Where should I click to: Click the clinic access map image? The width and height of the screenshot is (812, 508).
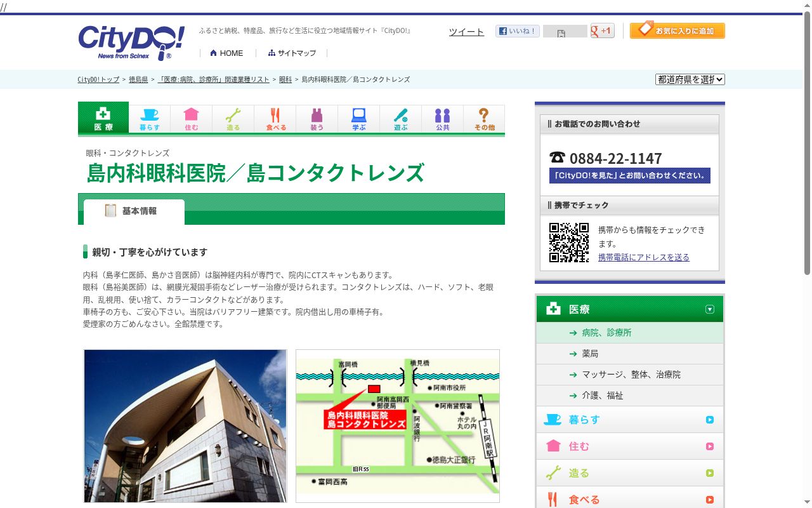coord(398,426)
